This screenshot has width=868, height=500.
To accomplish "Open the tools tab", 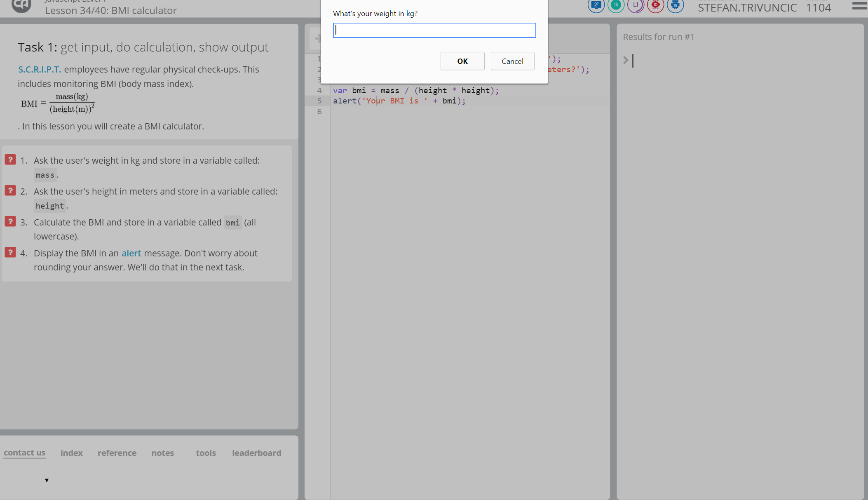I will pos(206,453).
